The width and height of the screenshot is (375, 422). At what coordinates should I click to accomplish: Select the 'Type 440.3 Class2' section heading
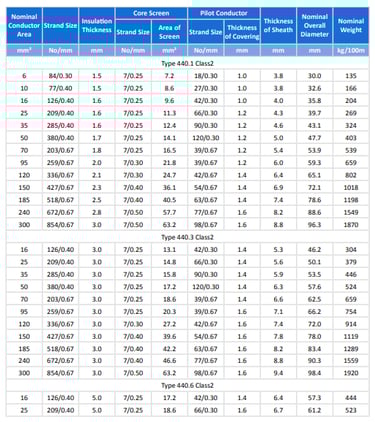click(187, 237)
